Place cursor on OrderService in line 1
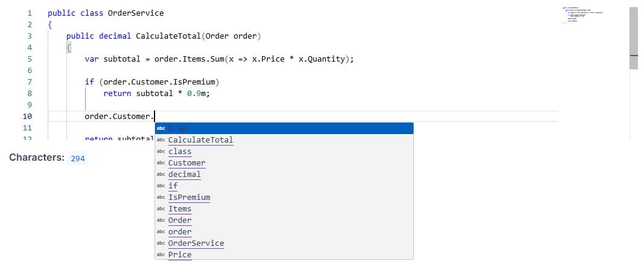Image resolution: width=644 pixels, height=270 pixels. click(136, 13)
